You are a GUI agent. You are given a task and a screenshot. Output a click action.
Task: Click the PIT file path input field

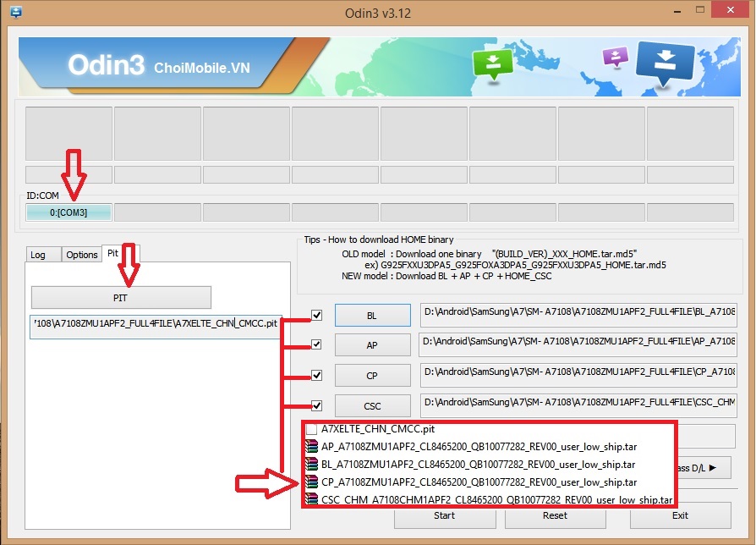click(x=156, y=326)
